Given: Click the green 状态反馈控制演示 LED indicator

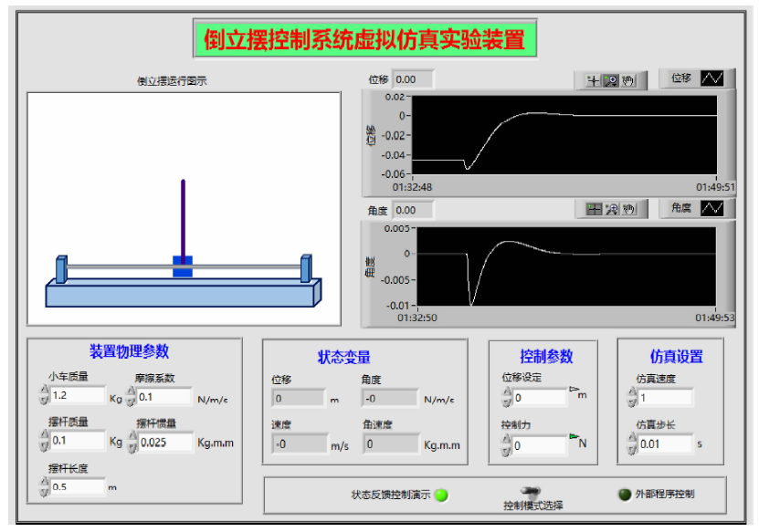Looking at the screenshot, I should [x=441, y=495].
